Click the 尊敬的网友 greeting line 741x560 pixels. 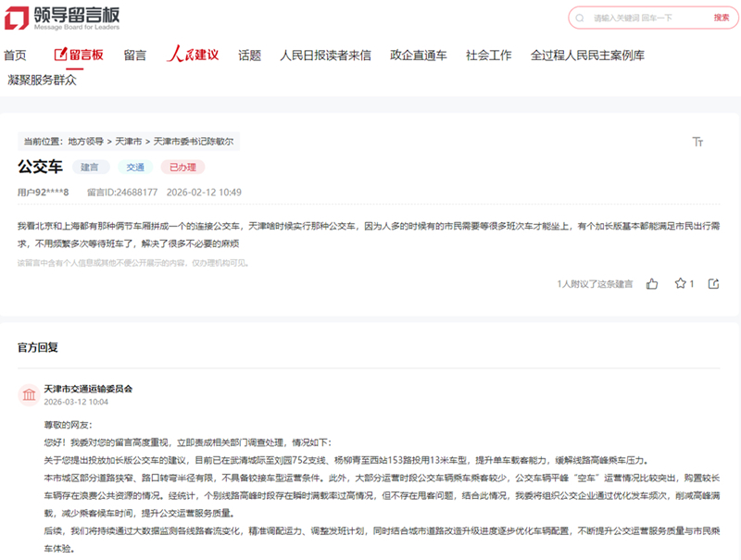click(x=68, y=425)
